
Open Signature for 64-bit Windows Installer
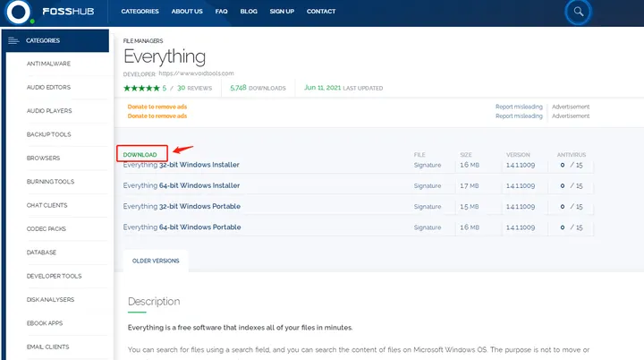pyautogui.click(x=428, y=186)
